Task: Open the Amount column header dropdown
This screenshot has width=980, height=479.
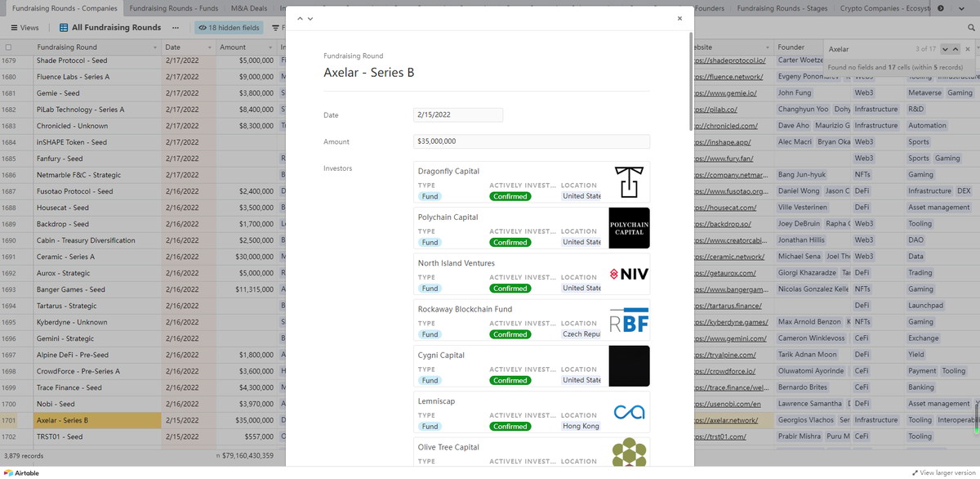Action: (271, 47)
